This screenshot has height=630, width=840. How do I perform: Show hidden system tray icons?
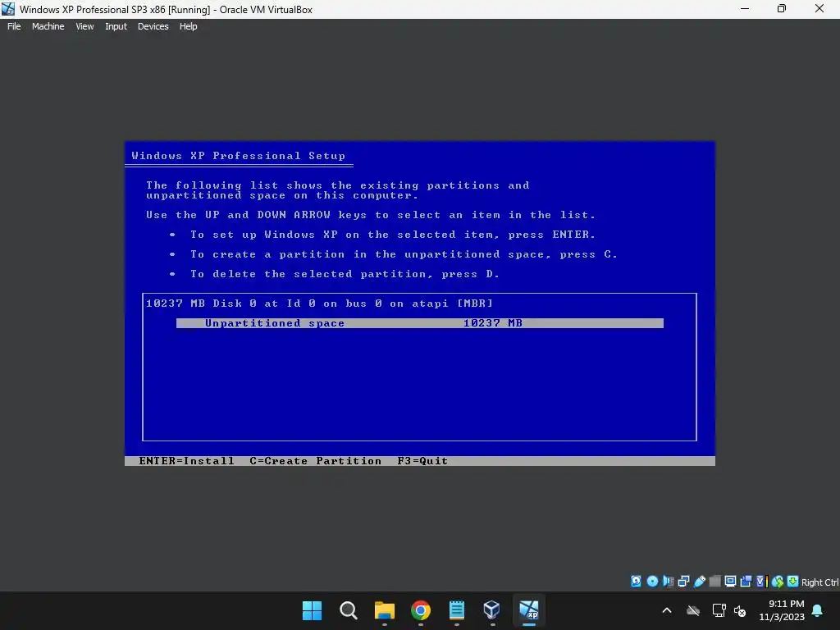[667, 610]
